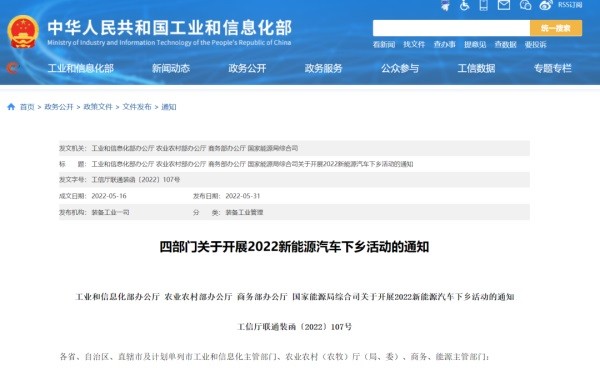Click the mobile phone version icon
This screenshot has height=375, width=600.
[x=484, y=5]
